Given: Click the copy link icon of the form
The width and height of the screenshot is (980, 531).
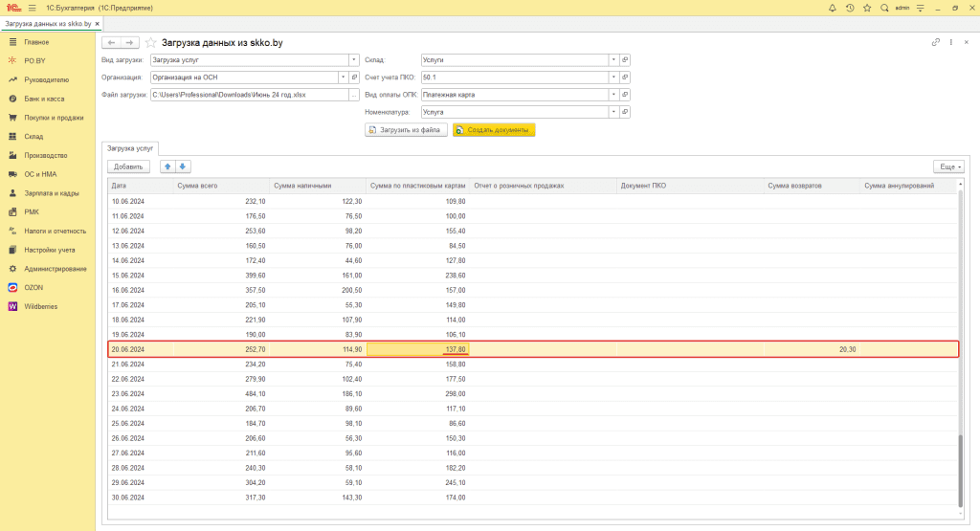Looking at the screenshot, I should coord(935,43).
